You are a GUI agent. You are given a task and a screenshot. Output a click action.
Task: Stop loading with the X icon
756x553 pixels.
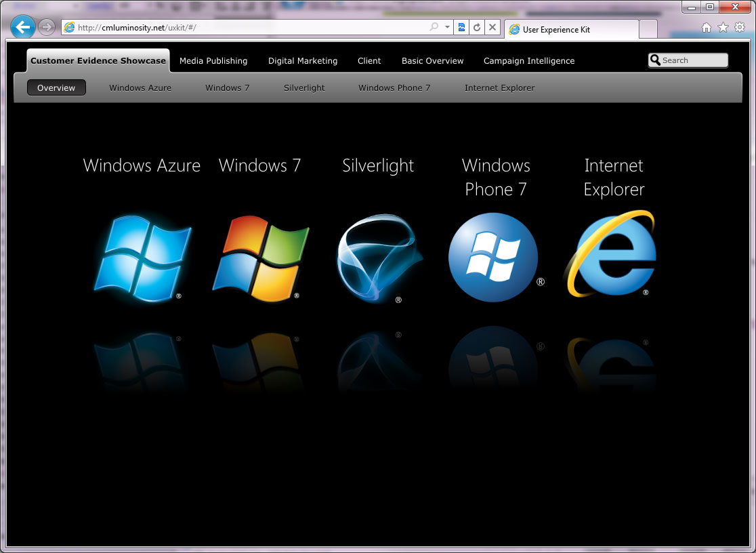[492, 27]
